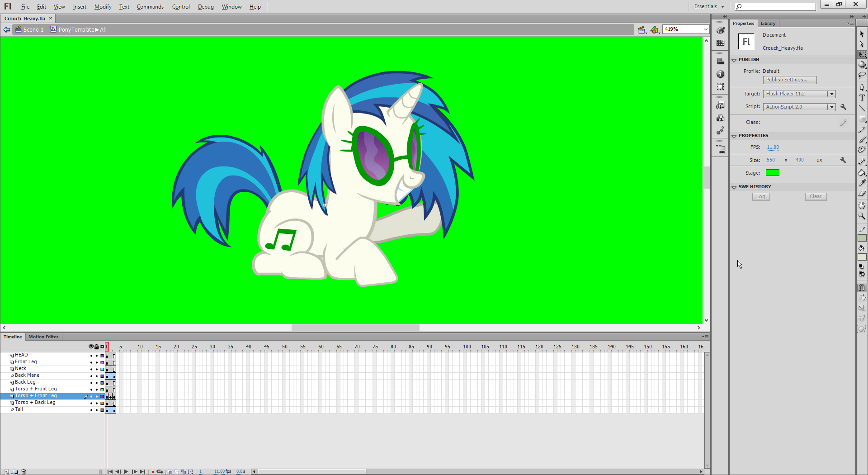Choose the Eyedropper tool
Viewport: 868px width, 475px height.
coord(862,183)
